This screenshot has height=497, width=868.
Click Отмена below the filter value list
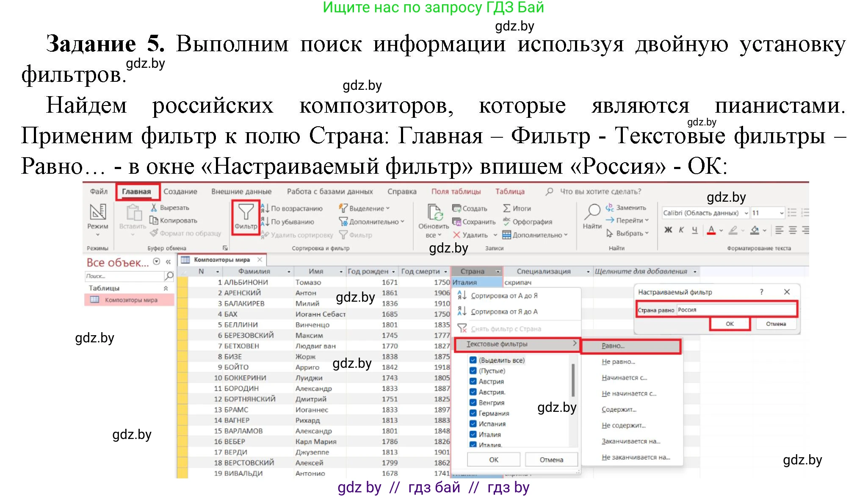(551, 460)
